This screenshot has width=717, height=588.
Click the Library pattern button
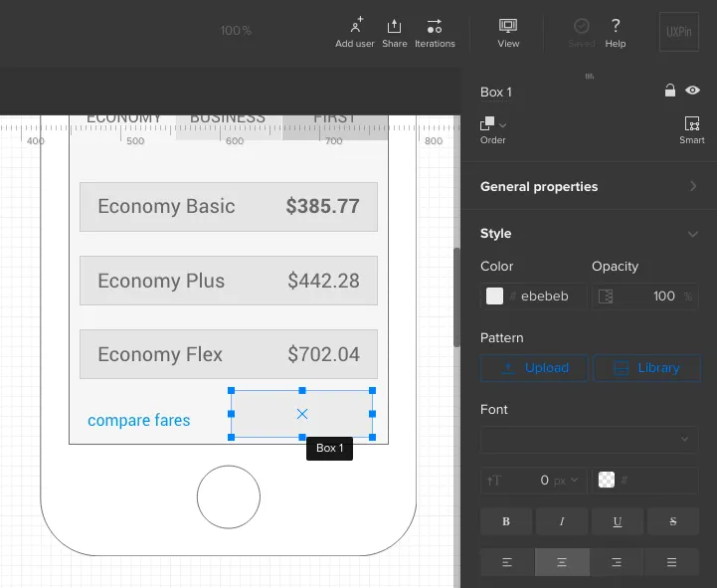647,368
